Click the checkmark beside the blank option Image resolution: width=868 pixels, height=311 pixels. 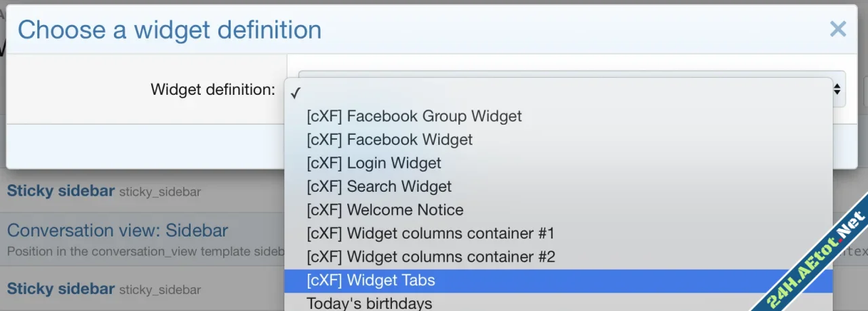(x=296, y=93)
